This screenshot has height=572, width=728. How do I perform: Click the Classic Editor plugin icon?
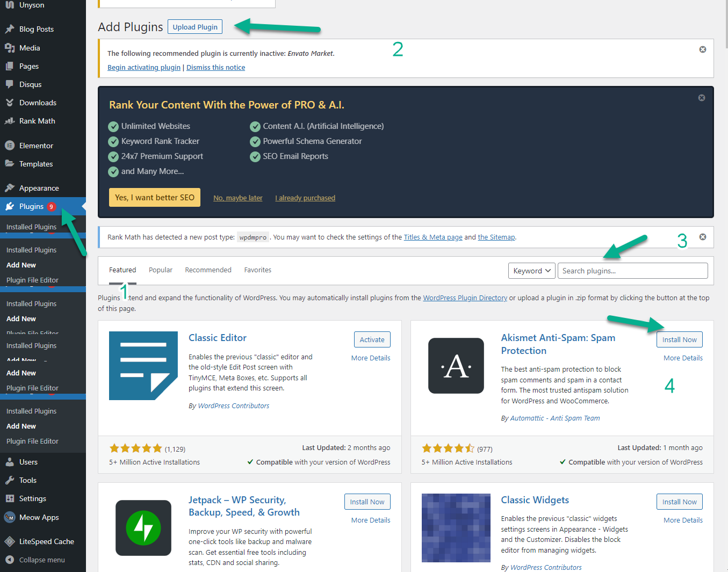pyautogui.click(x=143, y=366)
